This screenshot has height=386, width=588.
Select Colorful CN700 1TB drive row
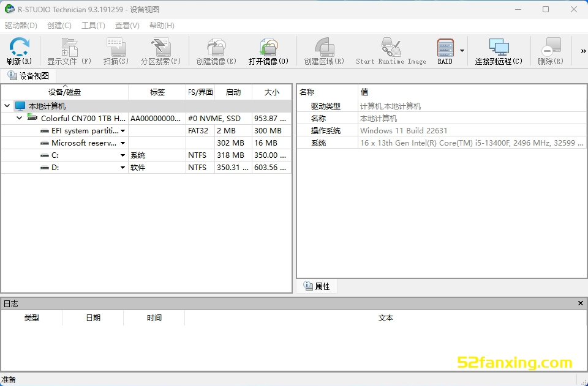click(146, 118)
